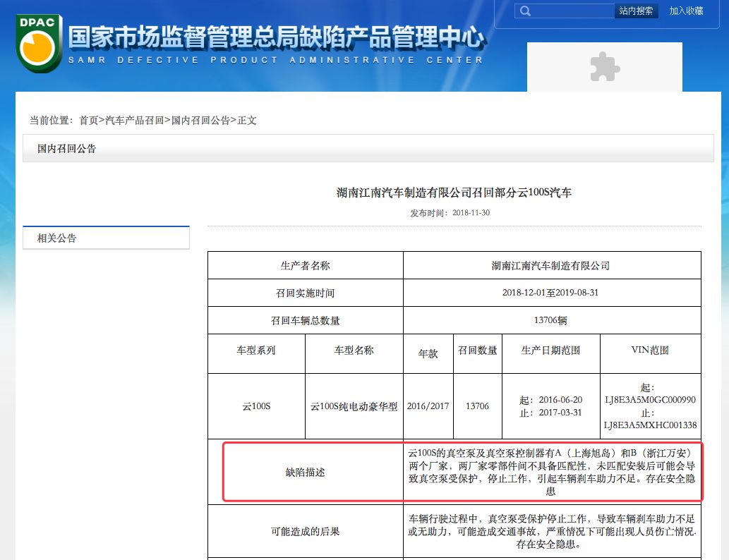Click the 召回实施时间 cell
The width and height of the screenshot is (729, 560).
click(306, 293)
